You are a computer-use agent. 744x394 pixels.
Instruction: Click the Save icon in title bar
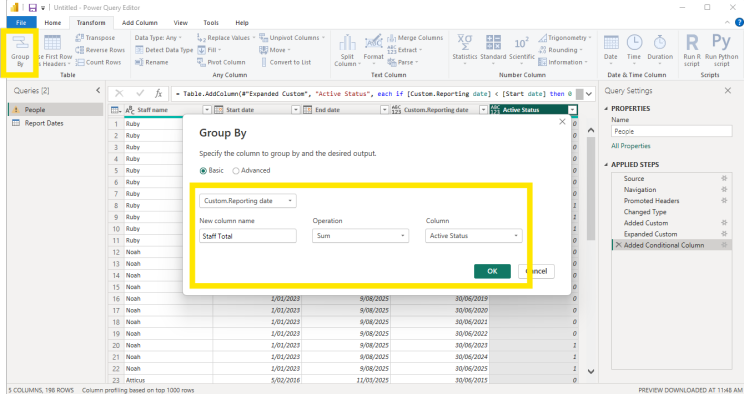(32, 8)
